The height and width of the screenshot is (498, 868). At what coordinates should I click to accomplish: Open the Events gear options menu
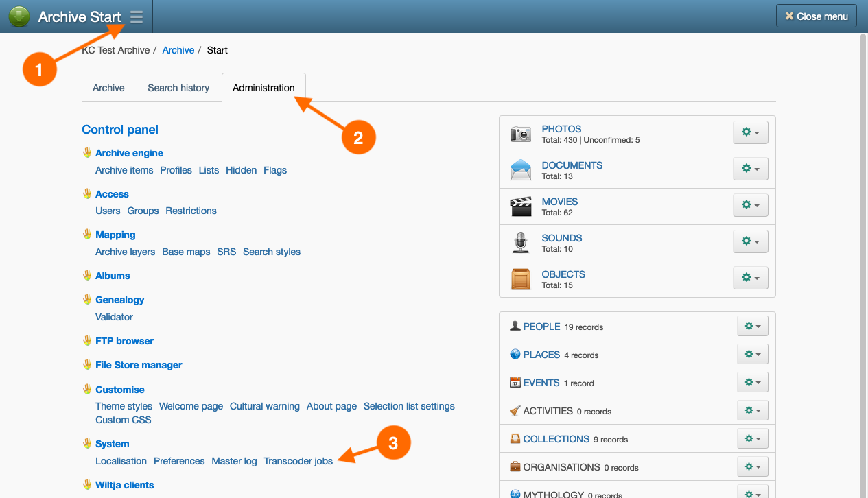(x=752, y=383)
